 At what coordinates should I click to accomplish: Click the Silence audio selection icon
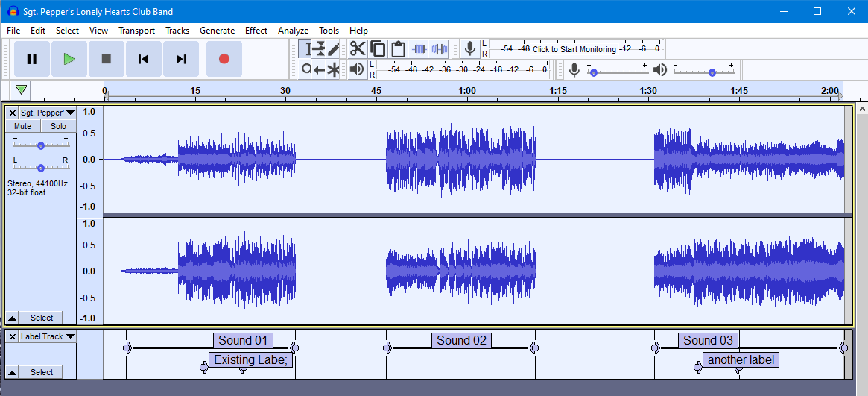(x=439, y=49)
